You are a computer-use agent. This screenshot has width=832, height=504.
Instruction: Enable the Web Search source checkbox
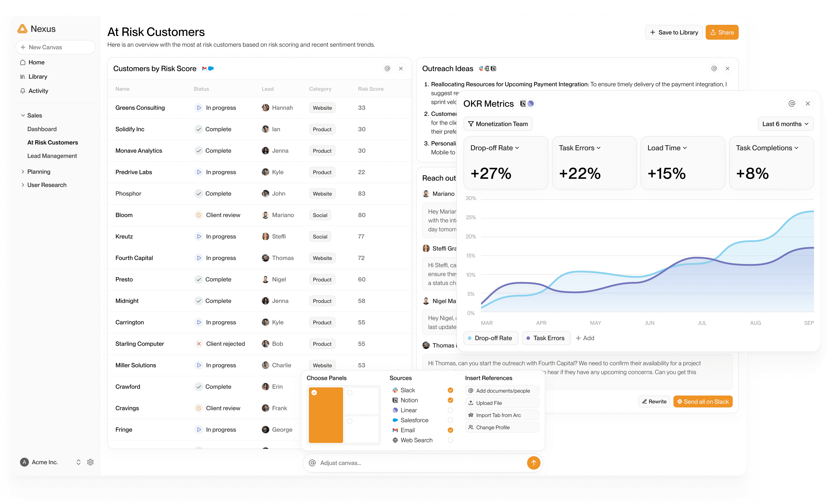[450, 440]
